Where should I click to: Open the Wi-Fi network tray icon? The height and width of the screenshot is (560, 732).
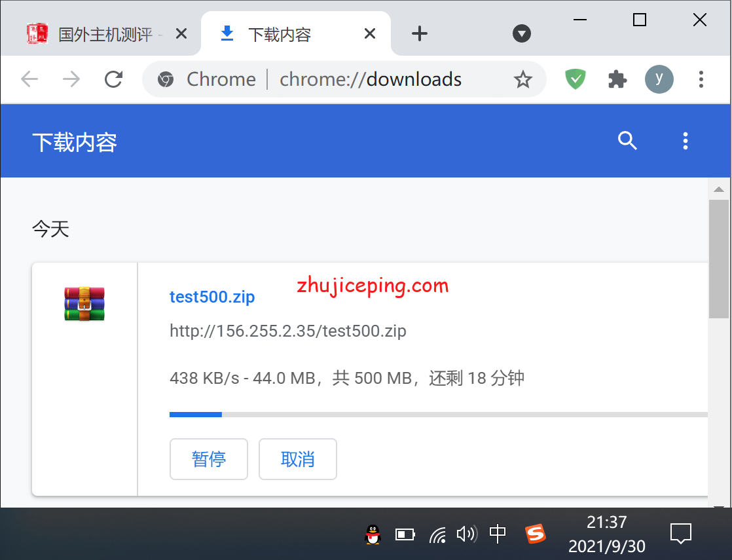pyautogui.click(x=437, y=534)
